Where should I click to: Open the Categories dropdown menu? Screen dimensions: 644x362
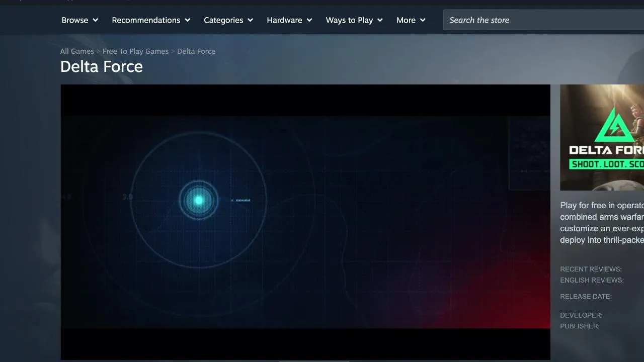[228, 20]
